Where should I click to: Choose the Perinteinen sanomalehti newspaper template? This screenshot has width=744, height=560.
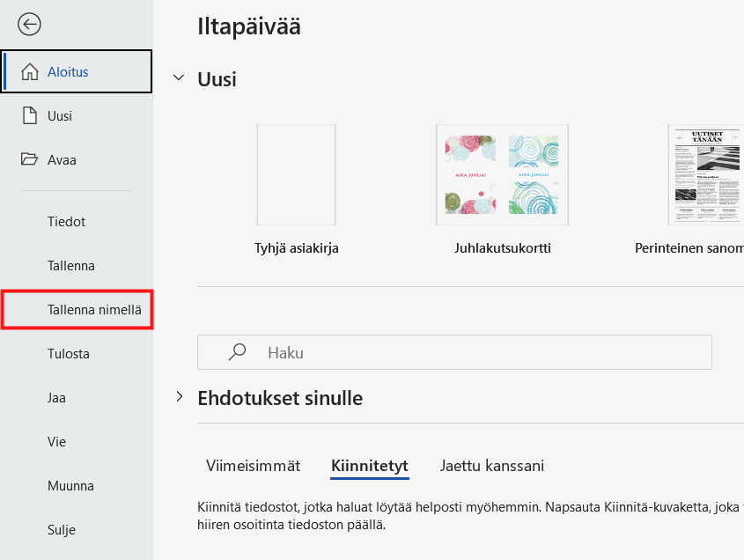pos(706,174)
